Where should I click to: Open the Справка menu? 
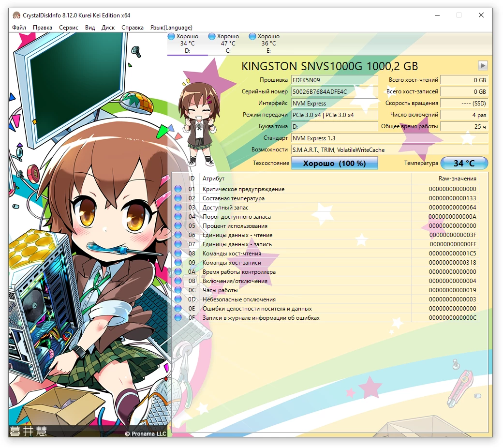[x=133, y=28]
